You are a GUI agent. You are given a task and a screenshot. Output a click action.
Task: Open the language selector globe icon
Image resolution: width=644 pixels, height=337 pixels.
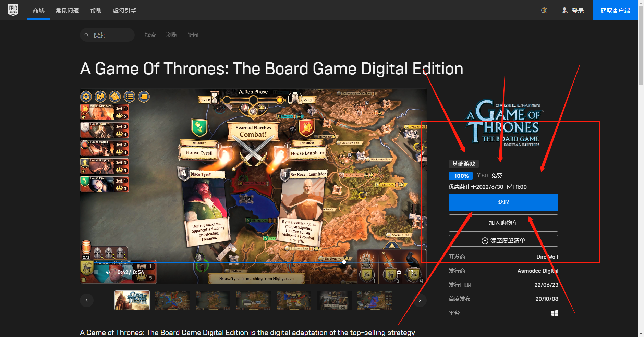pos(544,10)
